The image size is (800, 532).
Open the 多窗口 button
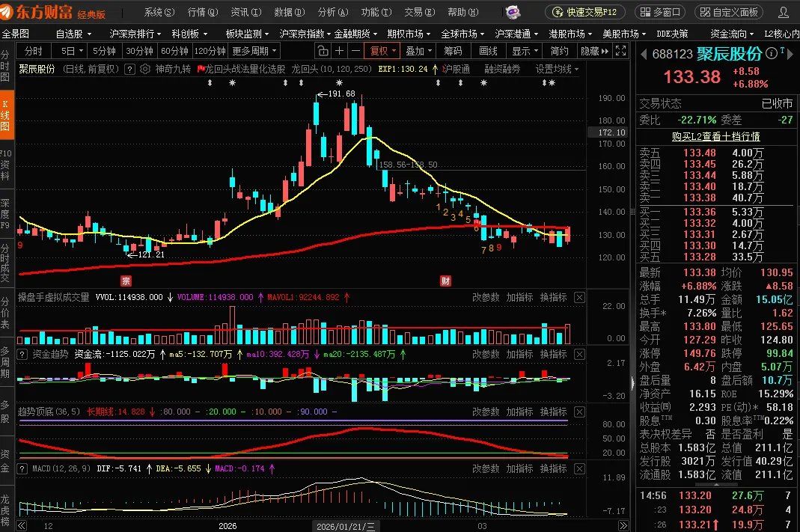tap(660, 12)
